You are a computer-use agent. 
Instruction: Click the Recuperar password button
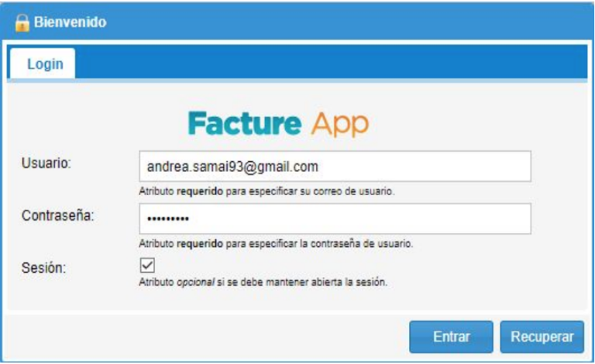click(x=542, y=337)
